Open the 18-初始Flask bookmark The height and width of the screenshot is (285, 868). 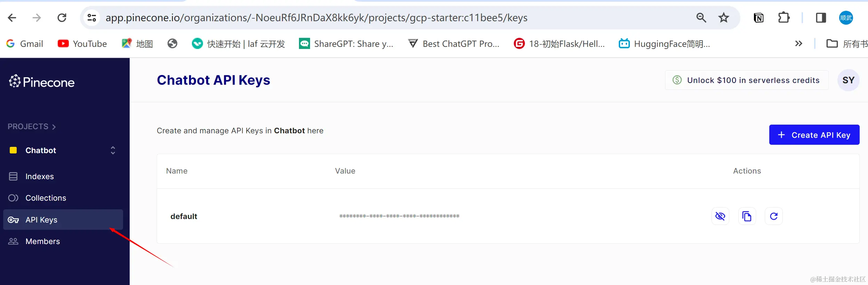559,44
